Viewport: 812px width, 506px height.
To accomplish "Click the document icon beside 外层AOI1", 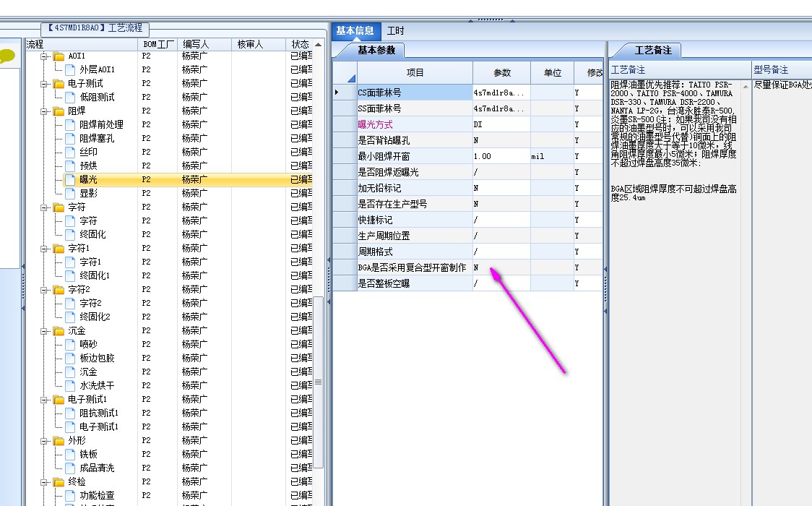I will click(70, 69).
